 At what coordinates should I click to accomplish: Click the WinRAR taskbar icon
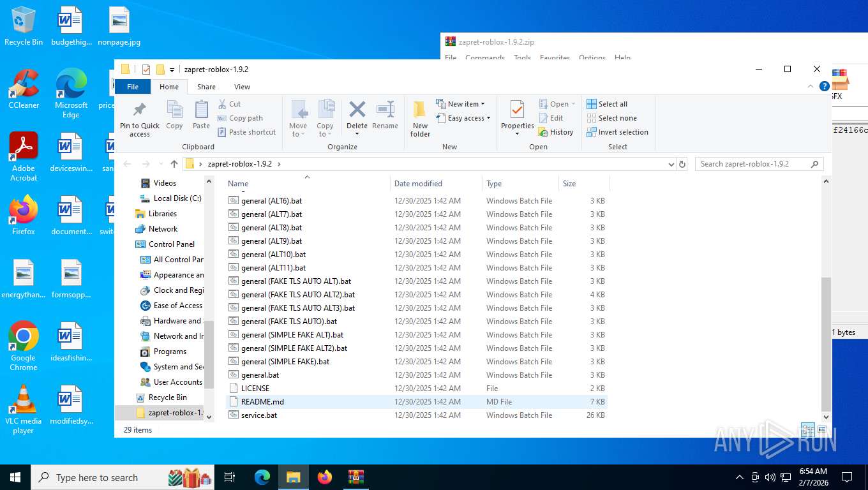click(x=355, y=477)
